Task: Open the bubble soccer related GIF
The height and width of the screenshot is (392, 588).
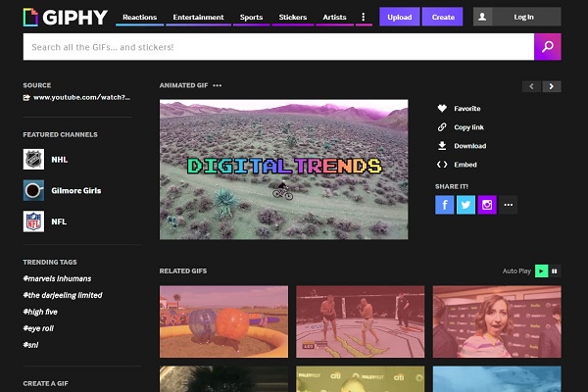Action: (x=223, y=321)
